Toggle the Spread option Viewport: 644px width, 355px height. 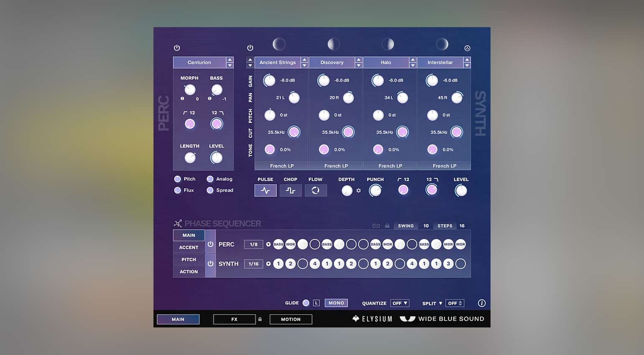pyautogui.click(x=210, y=190)
